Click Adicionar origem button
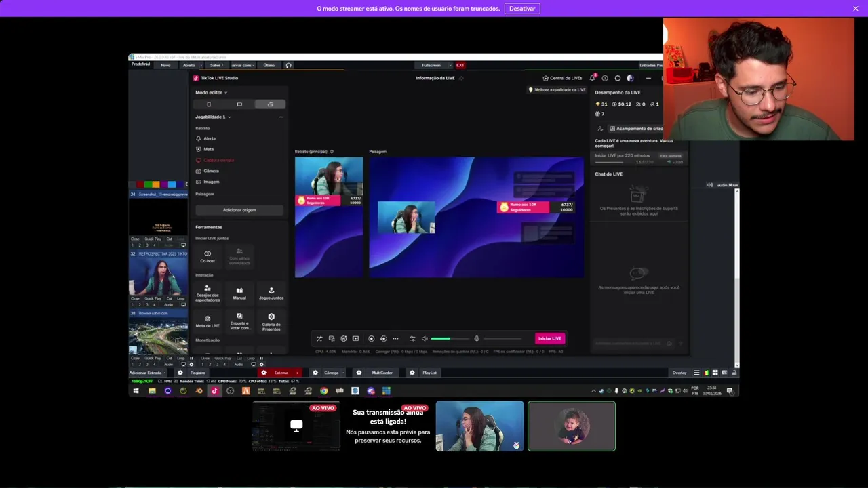 click(x=239, y=210)
